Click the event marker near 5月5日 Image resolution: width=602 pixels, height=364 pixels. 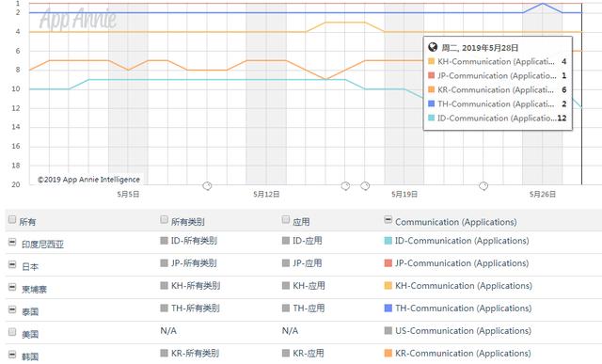(x=207, y=186)
